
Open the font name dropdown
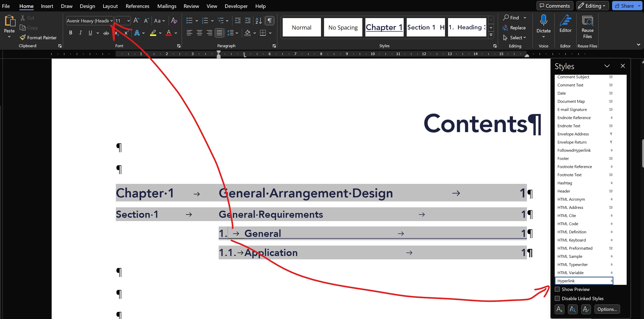112,21
